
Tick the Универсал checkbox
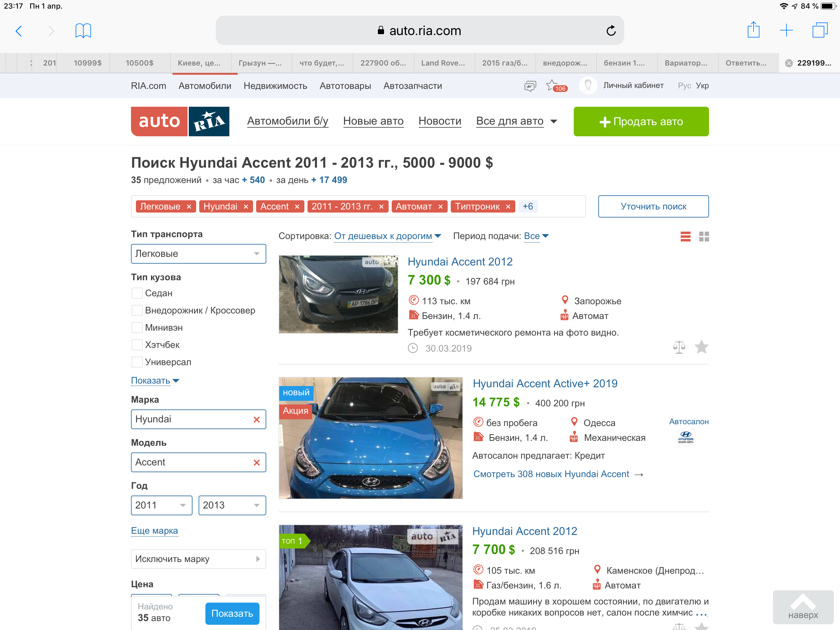pos(137,362)
